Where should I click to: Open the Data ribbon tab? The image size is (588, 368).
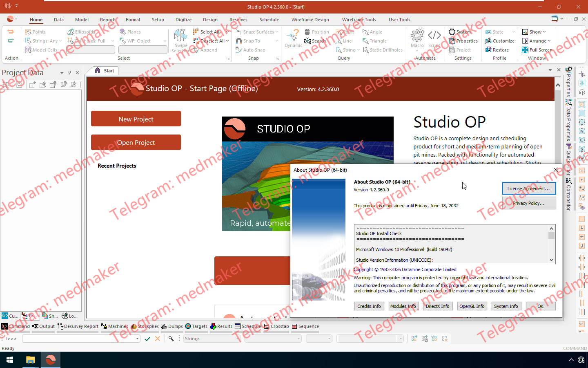coord(59,20)
